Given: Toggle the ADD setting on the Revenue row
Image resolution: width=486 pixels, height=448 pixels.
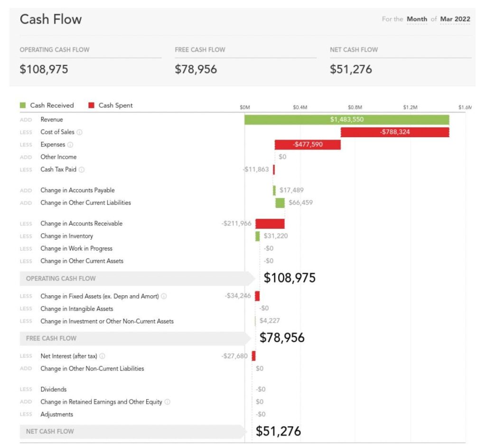Looking at the screenshot, I should tap(25, 120).
